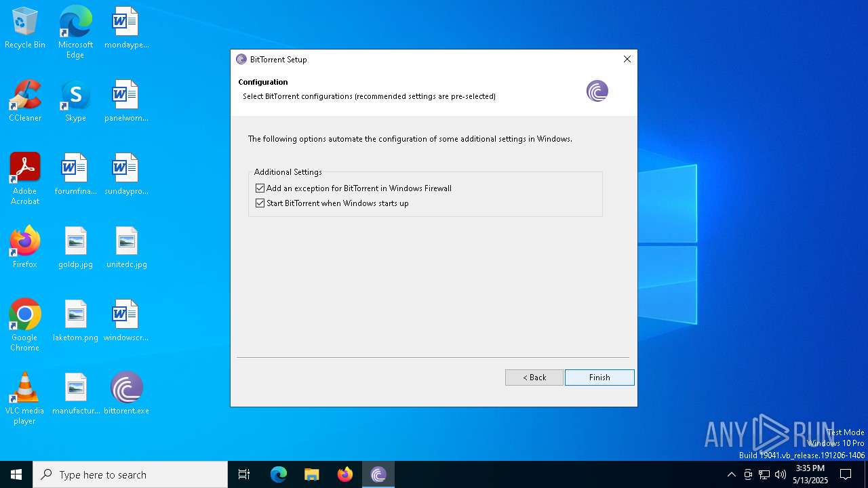Viewport: 868px width, 488px height.
Task: Open Task View on the taskbar
Action: 244,474
